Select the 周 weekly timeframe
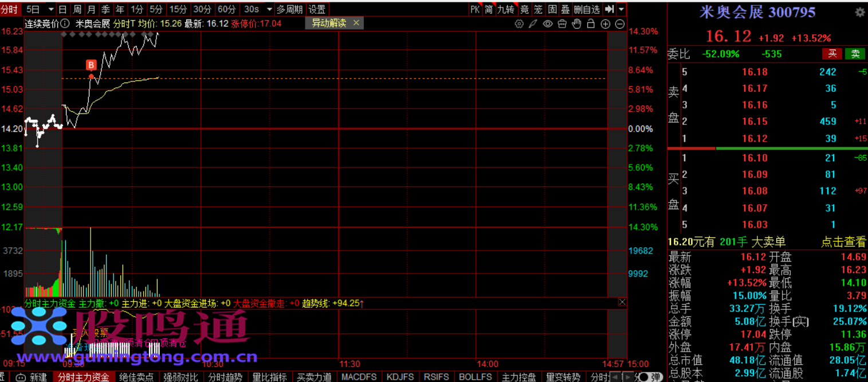 coord(77,9)
